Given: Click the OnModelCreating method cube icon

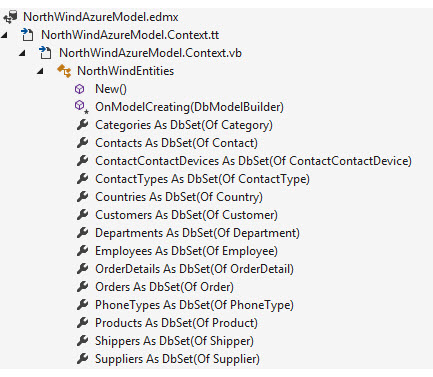Looking at the screenshot, I should coord(81,107).
